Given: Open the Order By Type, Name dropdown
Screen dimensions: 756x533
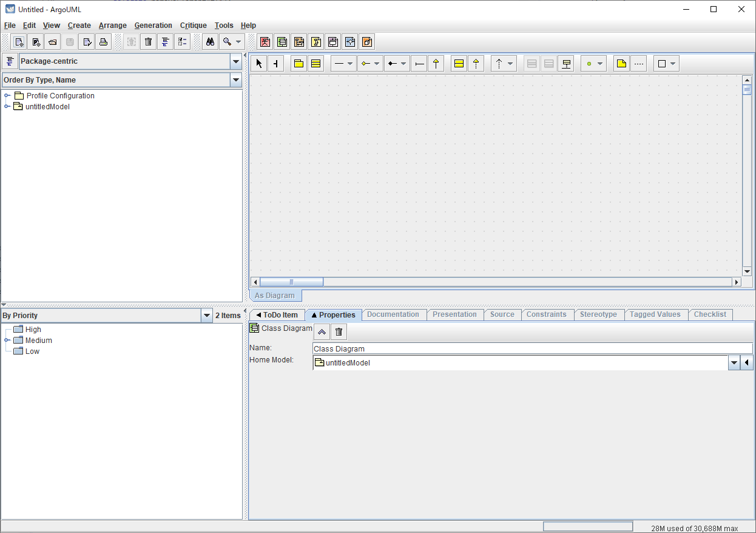Looking at the screenshot, I should coord(236,80).
